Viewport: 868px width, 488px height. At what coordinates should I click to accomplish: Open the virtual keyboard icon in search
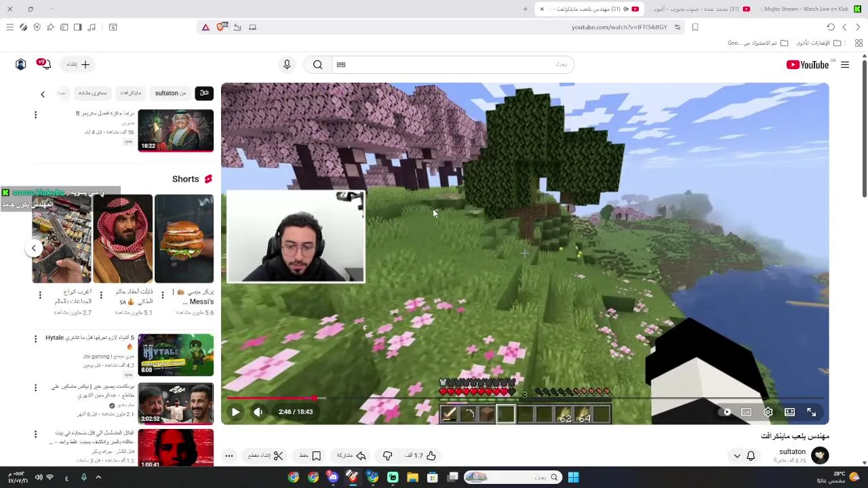[341, 64]
